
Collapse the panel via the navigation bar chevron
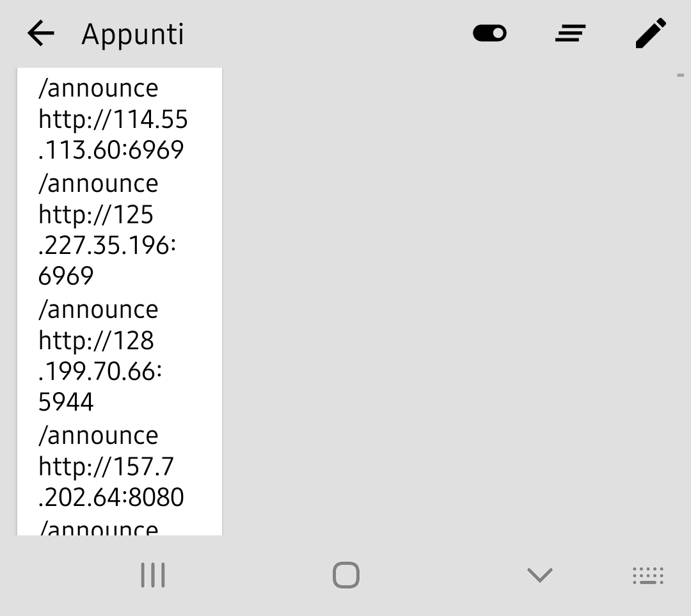coord(539,575)
